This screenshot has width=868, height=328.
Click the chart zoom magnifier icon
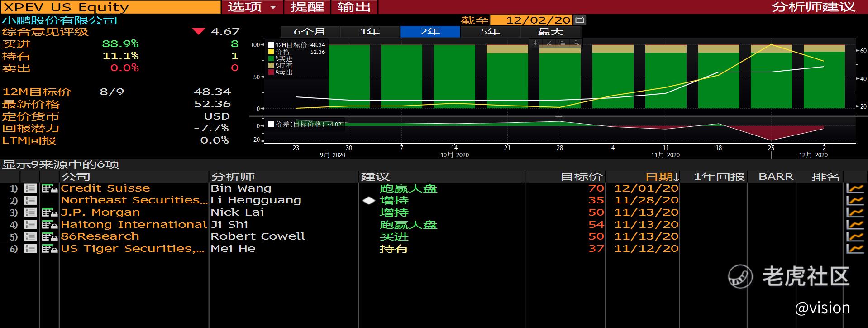(x=576, y=43)
